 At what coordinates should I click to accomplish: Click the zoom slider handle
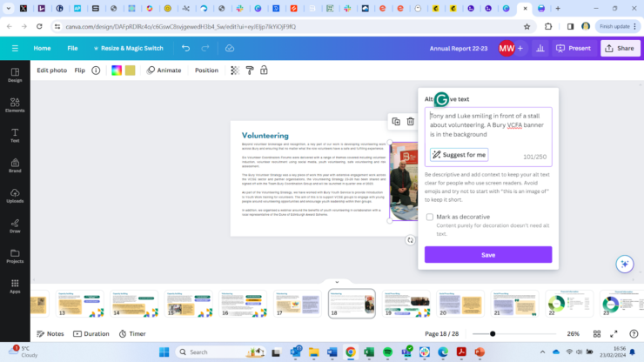[493, 333]
